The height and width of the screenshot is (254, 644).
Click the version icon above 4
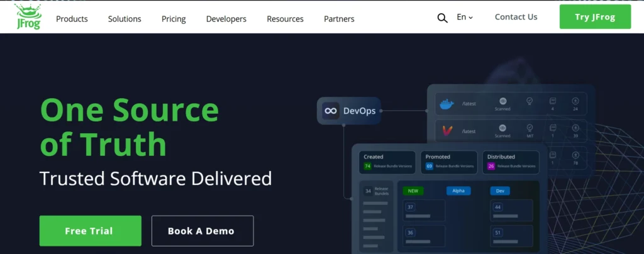click(552, 101)
